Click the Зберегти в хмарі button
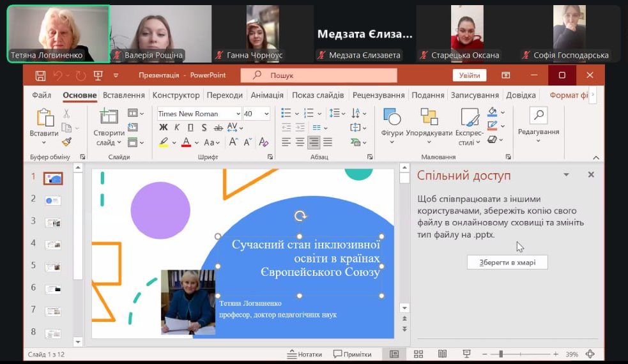Viewport: 628px width, 364px height. coord(507,262)
